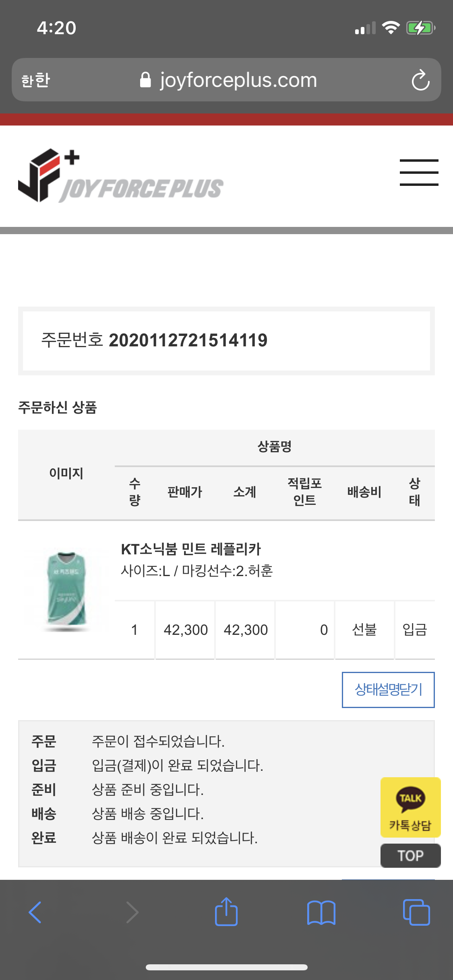Screen dimensions: 453x980
Task: Jump to top with TOP button
Action: click(x=410, y=856)
